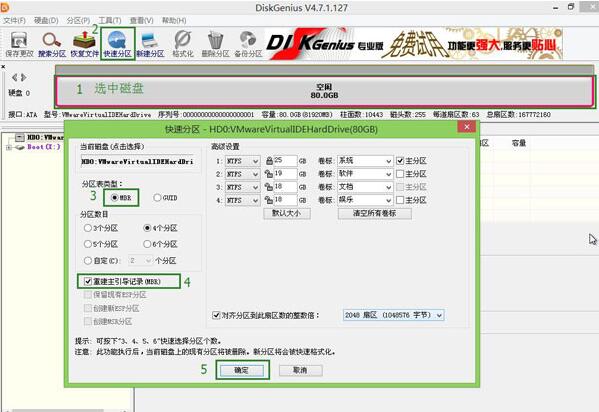Open the Search Partition (搜索分区) tool
The image size is (599, 412).
52,44
